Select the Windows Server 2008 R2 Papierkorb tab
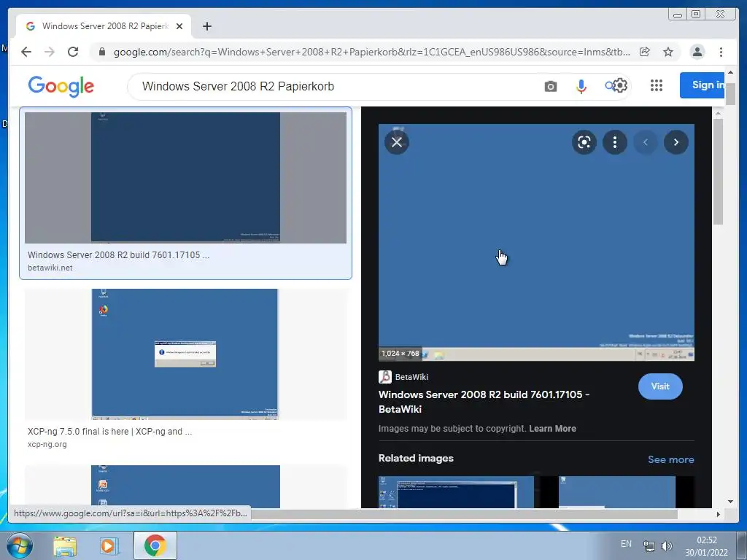The image size is (747, 560). [x=105, y=26]
